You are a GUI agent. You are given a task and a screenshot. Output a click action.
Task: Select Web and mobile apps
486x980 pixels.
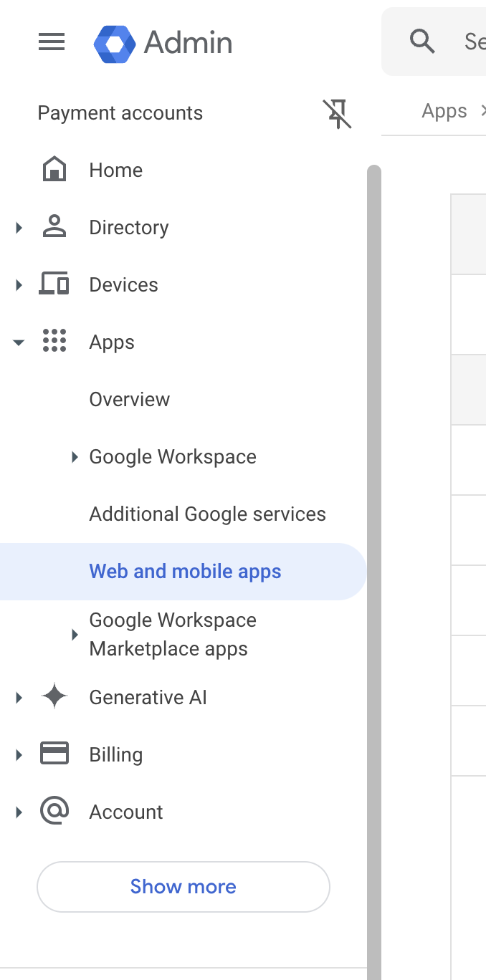tap(185, 572)
